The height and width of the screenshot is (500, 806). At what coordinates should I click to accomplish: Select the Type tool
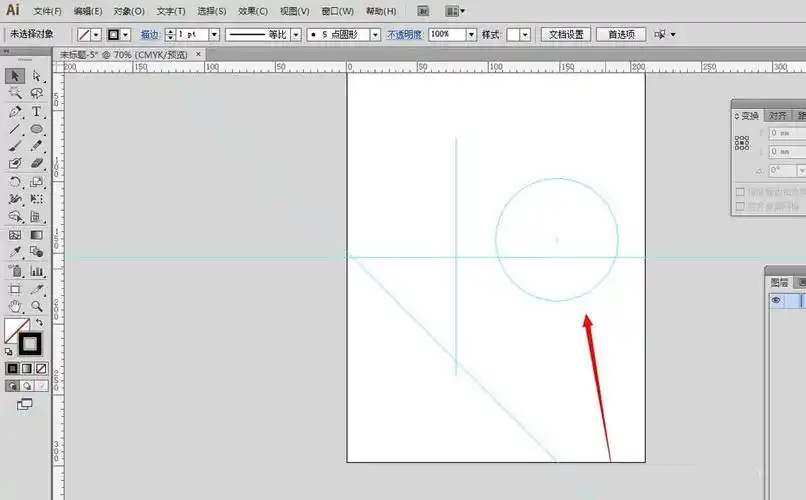pyautogui.click(x=37, y=112)
